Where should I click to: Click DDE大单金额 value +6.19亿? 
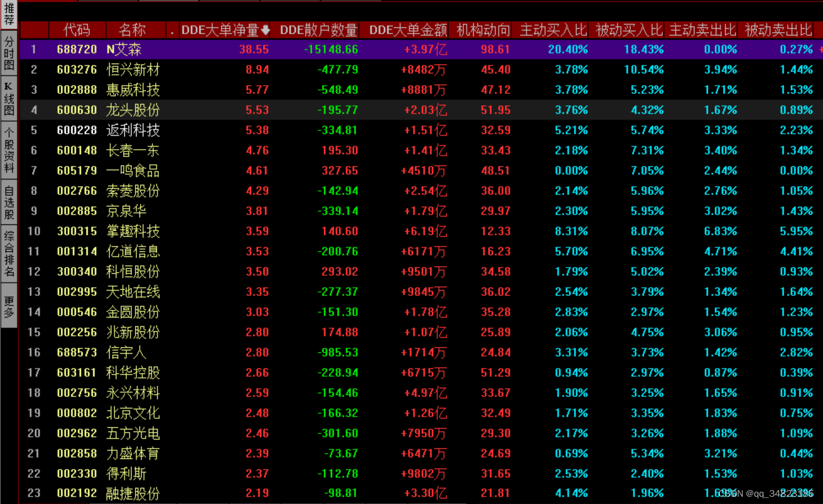(x=425, y=231)
